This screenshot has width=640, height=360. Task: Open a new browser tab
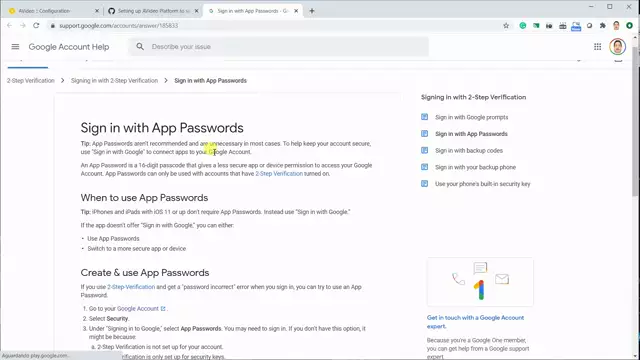click(312, 11)
